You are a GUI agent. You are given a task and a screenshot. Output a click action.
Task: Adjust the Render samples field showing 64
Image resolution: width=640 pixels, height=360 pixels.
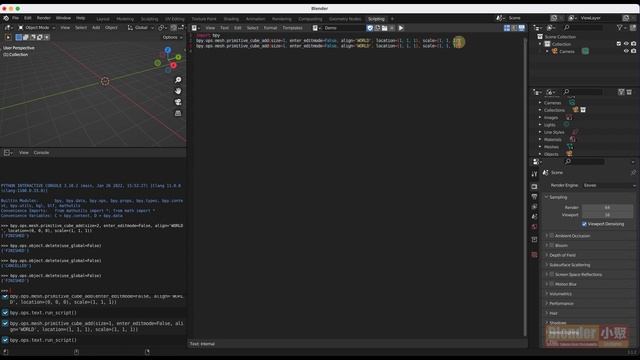[607, 207]
